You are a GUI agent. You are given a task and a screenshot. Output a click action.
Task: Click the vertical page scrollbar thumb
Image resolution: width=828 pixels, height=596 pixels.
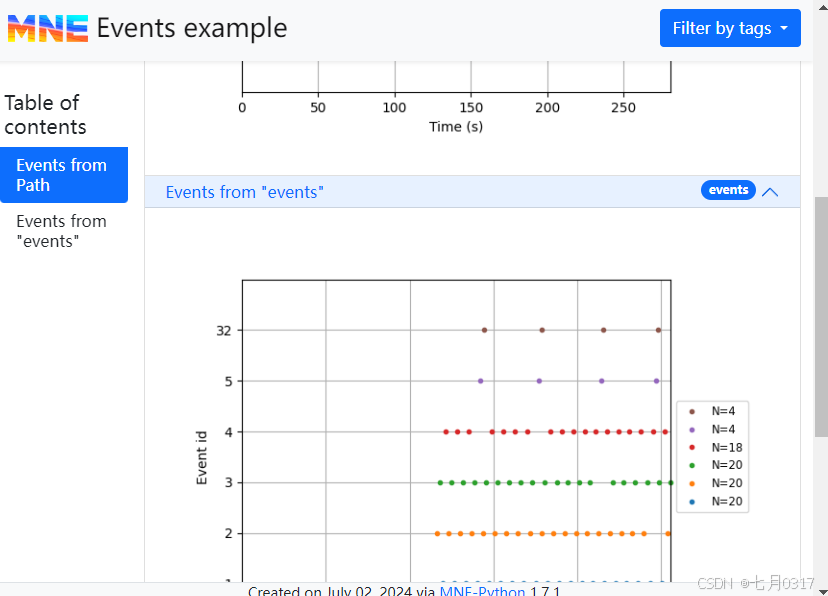click(821, 315)
